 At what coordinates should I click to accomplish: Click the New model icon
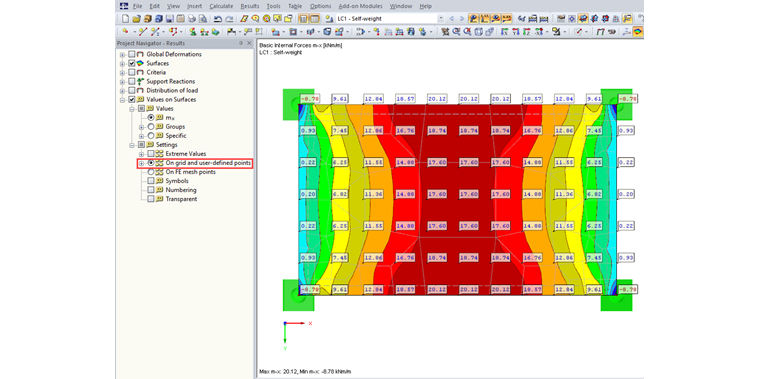(125, 19)
